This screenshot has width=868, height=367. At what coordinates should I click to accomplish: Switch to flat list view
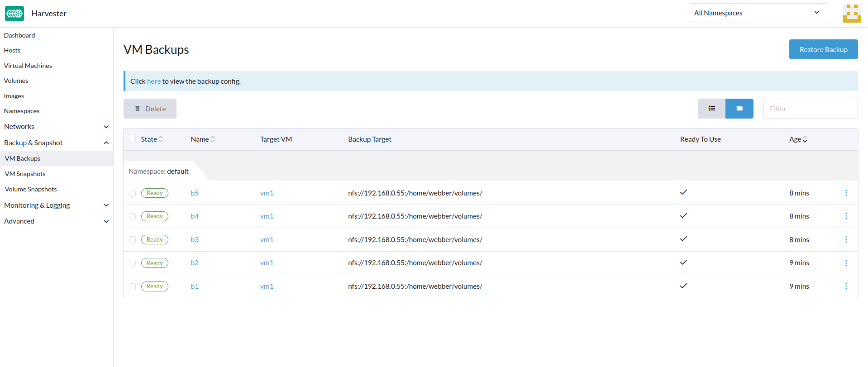[x=711, y=109]
